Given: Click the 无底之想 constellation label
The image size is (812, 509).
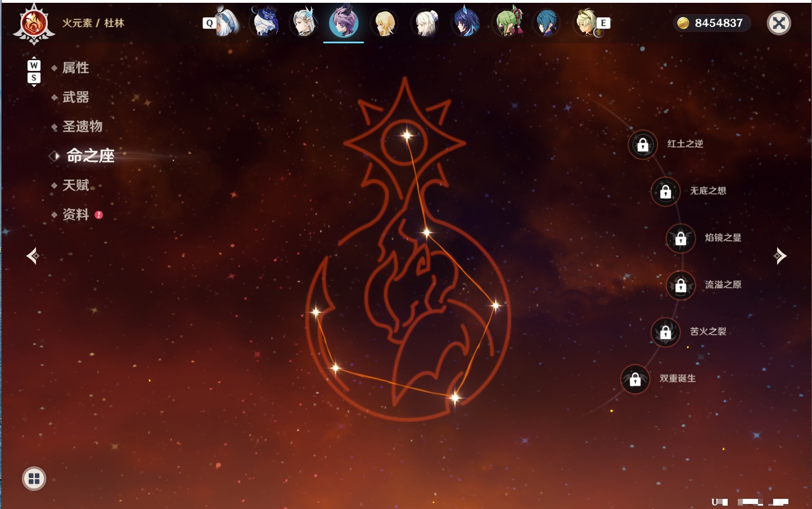Looking at the screenshot, I should coord(708,191).
